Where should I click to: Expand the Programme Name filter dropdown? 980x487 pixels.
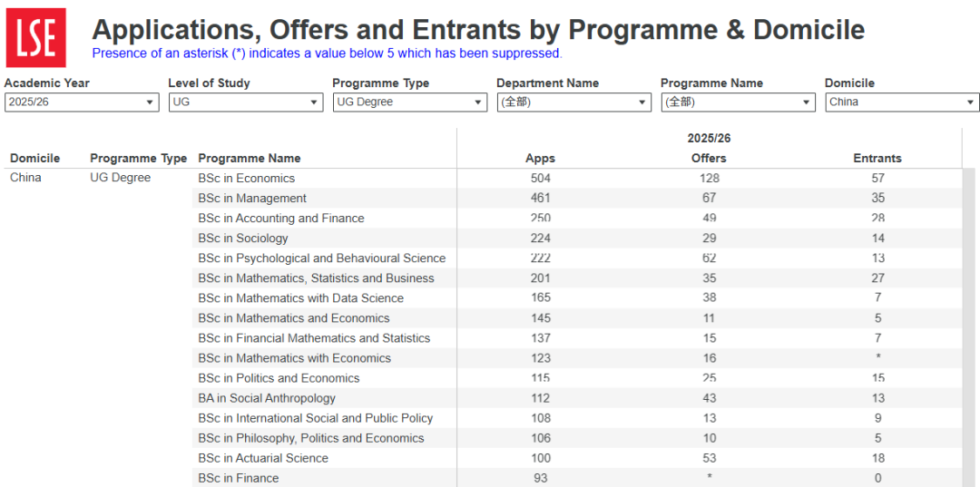738,102
